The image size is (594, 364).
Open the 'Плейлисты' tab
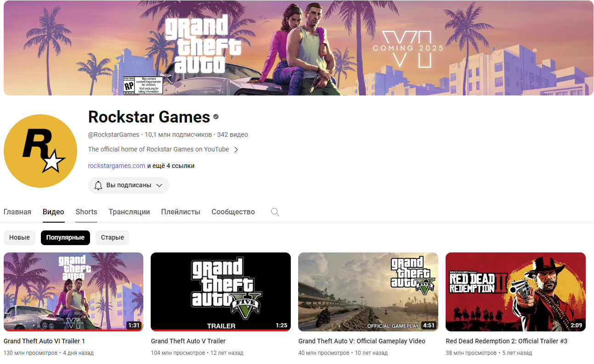181,212
